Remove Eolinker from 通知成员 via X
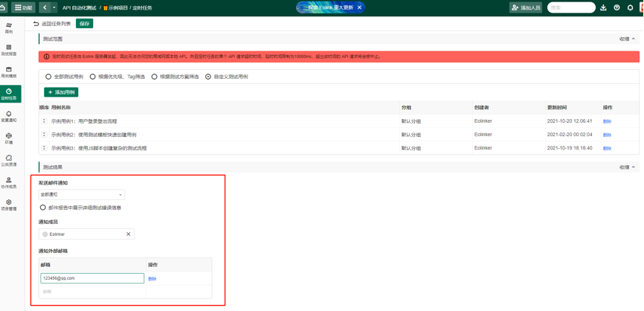Image resolution: width=644 pixels, height=311 pixels. coord(128,234)
